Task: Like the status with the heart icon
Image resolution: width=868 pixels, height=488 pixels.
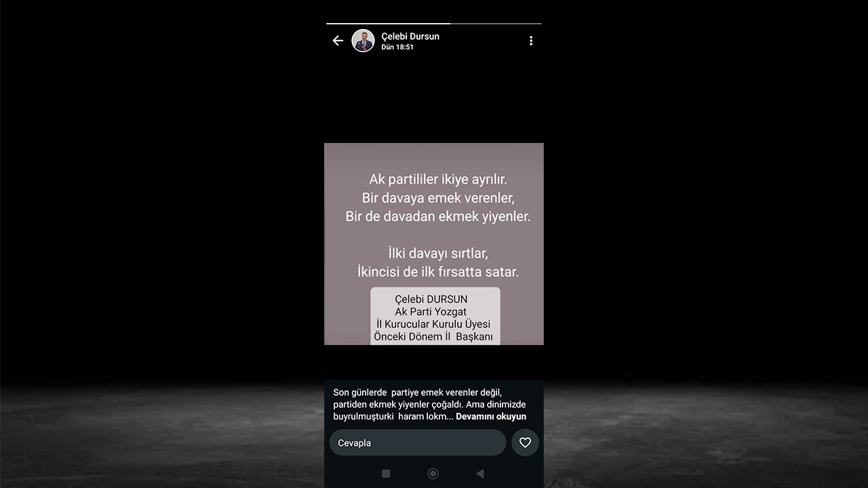Action: click(x=525, y=443)
